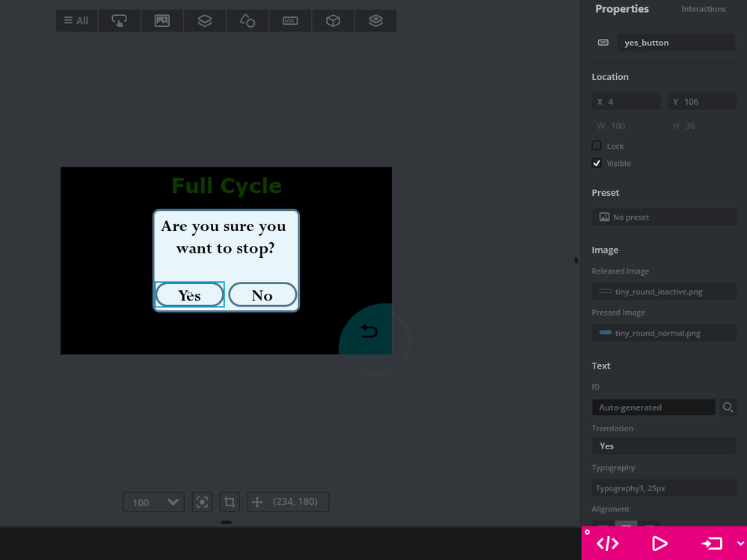The image size is (747, 560).
Task: Click the properties panel resize handle
Action: pyautogui.click(x=576, y=260)
